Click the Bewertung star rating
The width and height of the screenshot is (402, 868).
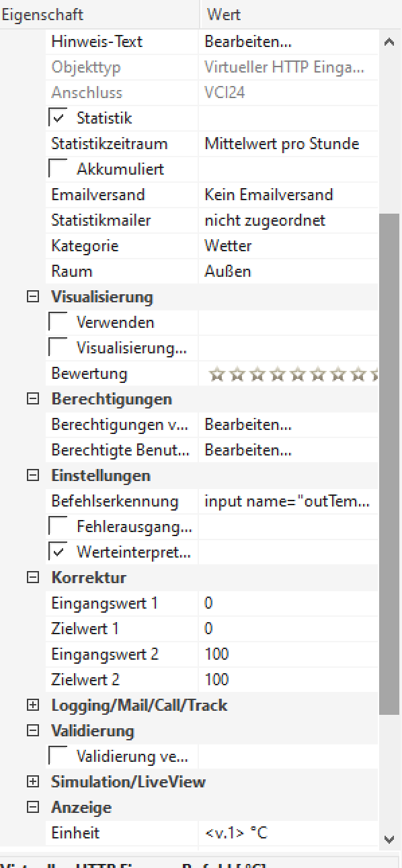[x=293, y=374]
